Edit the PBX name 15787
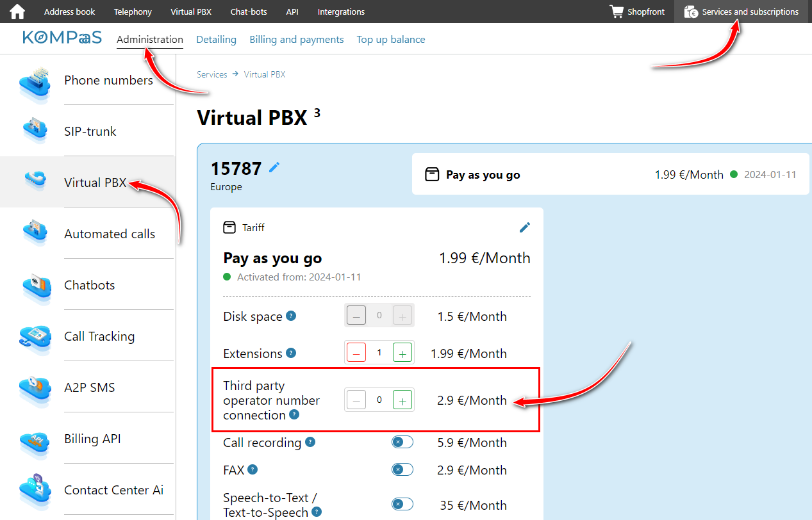 (x=274, y=167)
